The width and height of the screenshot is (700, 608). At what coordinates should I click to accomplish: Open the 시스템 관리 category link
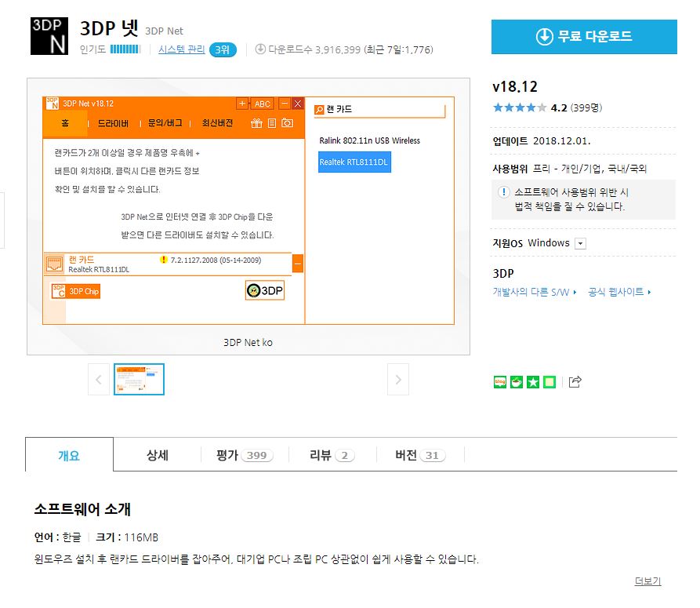(x=182, y=49)
